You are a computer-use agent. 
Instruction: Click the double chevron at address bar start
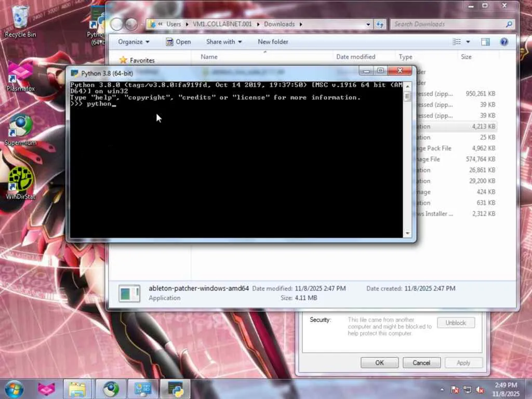[160, 24]
